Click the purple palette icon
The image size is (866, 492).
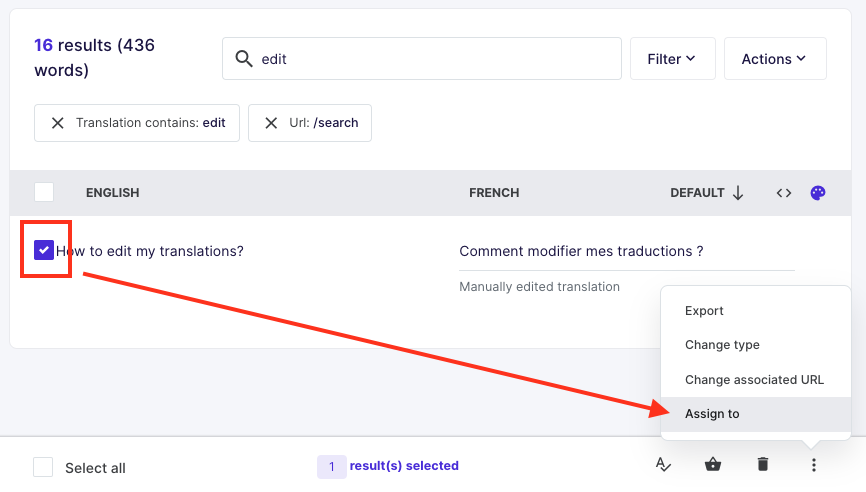click(818, 193)
